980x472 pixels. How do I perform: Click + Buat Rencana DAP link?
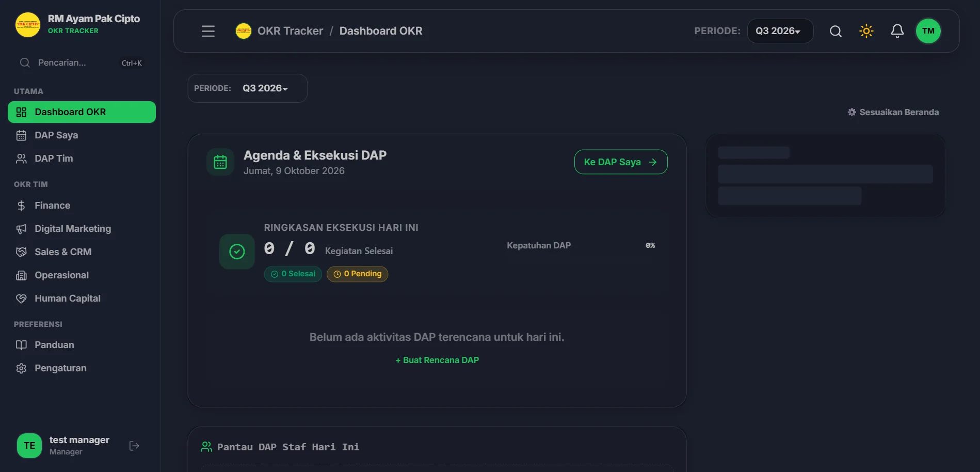click(437, 360)
